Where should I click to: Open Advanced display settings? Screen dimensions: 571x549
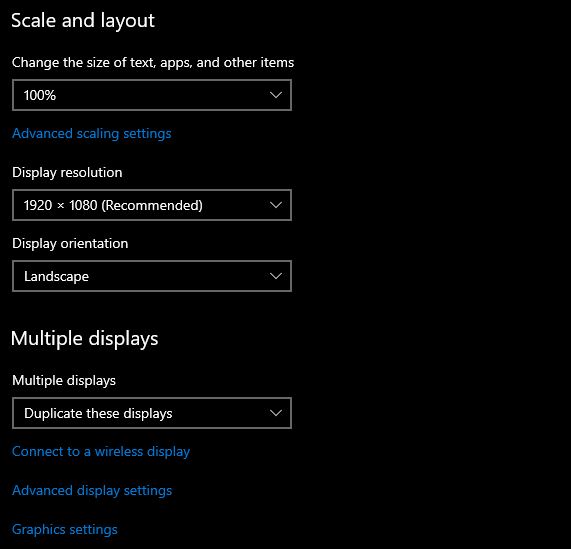(92, 490)
